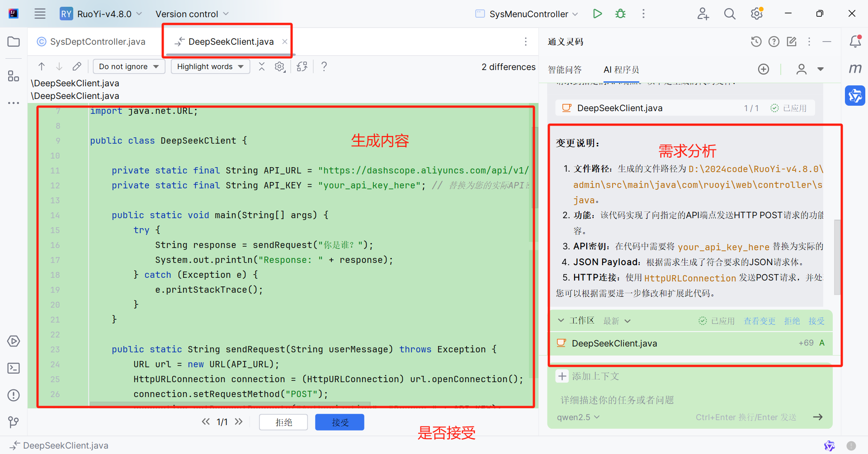Send the message with arrow icon
The image size is (868, 454).
(x=818, y=417)
